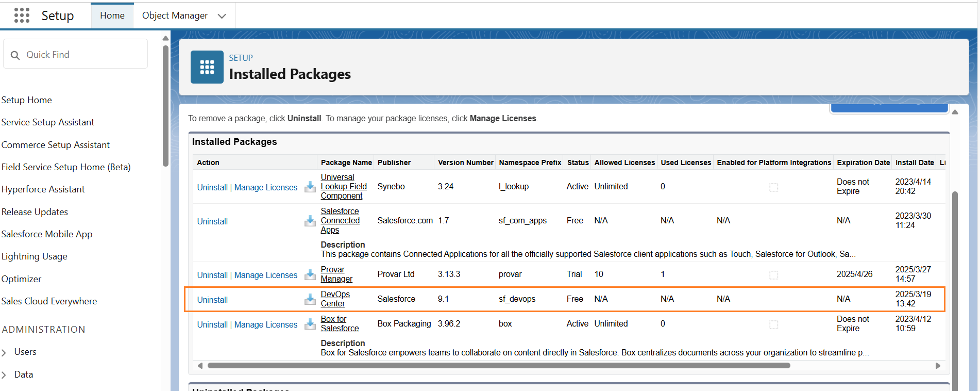Image resolution: width=980 pixels, height=391 pixels.
Task: Open Hyperforce Assistant
Action: [x=43, y=189]
